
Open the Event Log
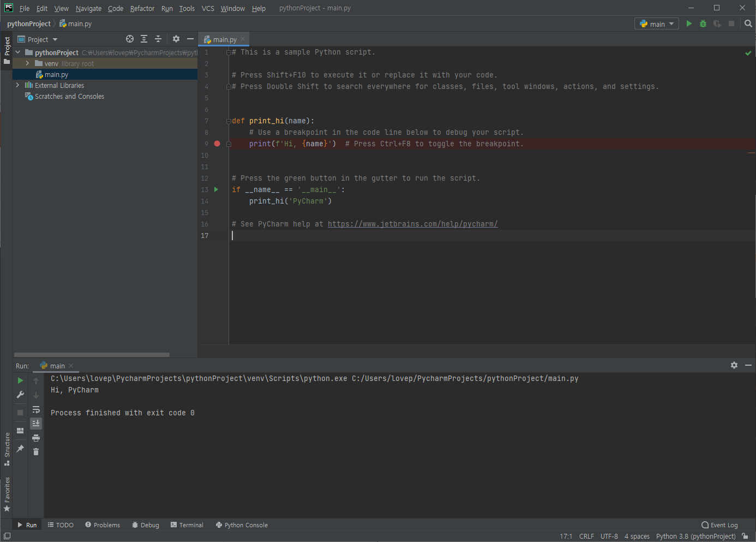click(719, 525)
